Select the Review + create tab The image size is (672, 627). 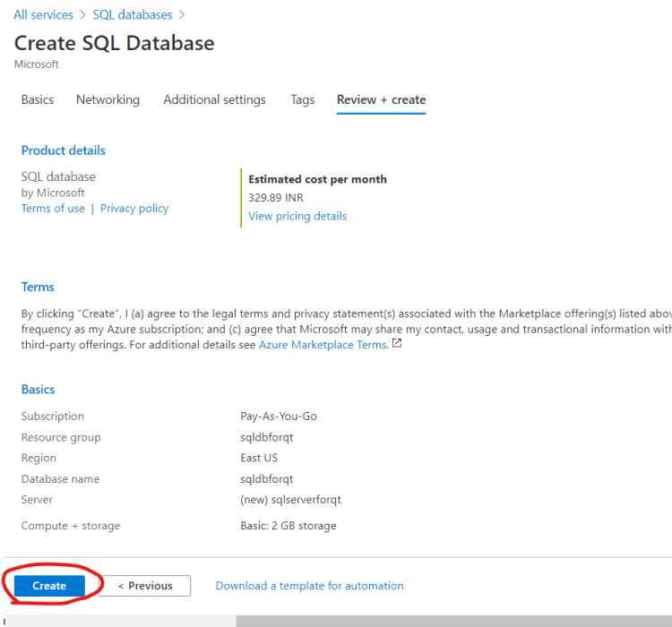click(x=381, y=99)
